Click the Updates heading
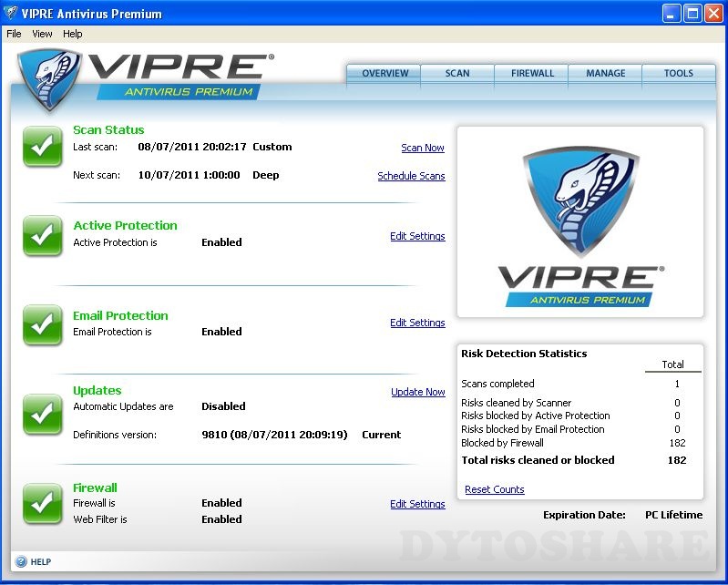Screen dimensions: 728x585 97,391
